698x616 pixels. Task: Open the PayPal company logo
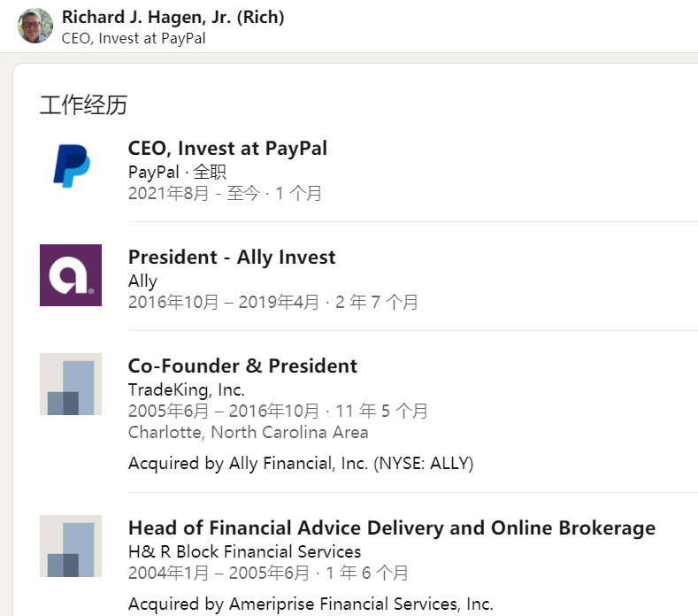click(71, 166)
